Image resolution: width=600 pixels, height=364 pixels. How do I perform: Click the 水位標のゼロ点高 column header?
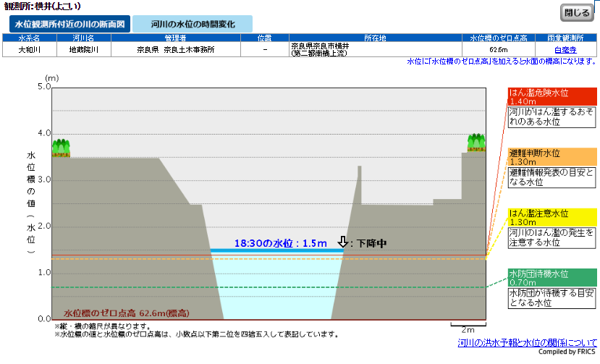click(x=498, y=38)
